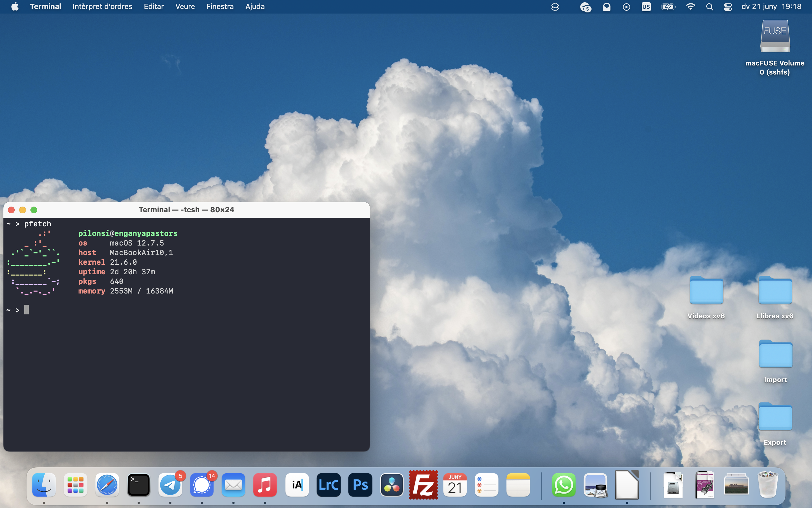Screen dimensions: 812x508
Task: Open the Ajuda menu
Action: 255,6
